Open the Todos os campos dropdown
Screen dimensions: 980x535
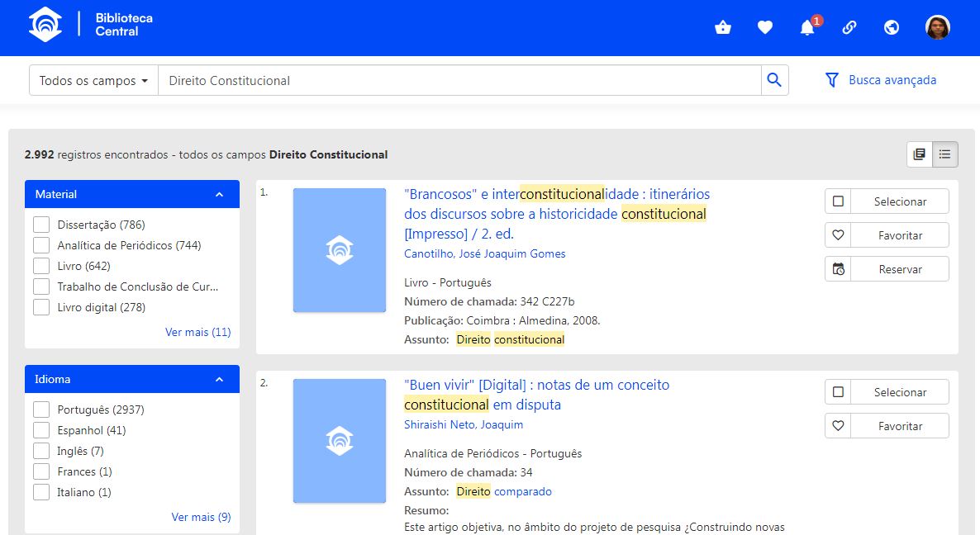point(93,80)
